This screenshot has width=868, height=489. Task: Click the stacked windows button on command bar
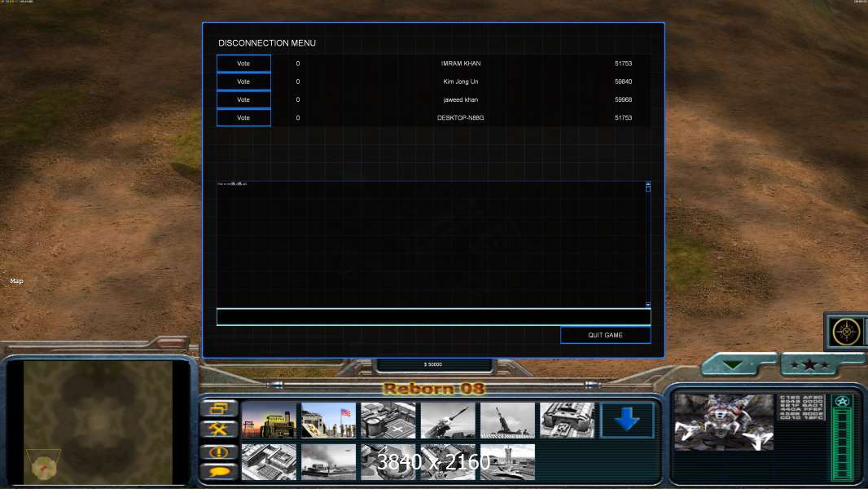[218, 408]
